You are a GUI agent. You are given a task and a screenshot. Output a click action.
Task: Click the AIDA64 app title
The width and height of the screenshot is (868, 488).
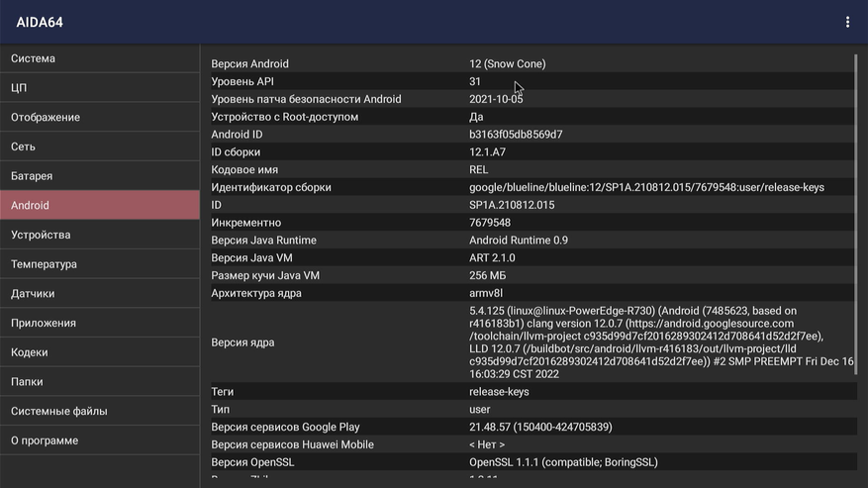click(40, 22)
